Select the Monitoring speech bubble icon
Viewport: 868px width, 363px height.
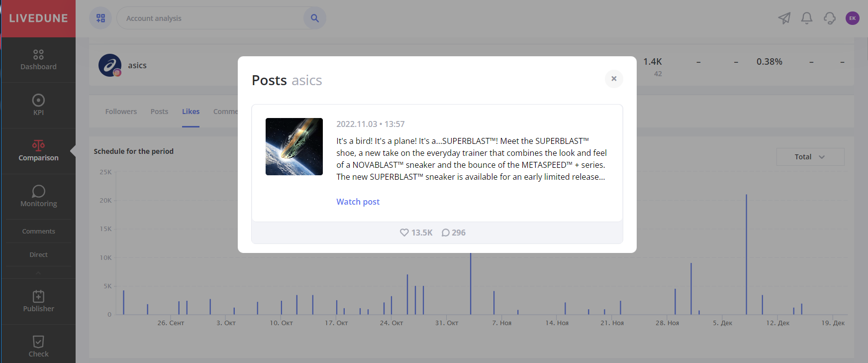38,191
